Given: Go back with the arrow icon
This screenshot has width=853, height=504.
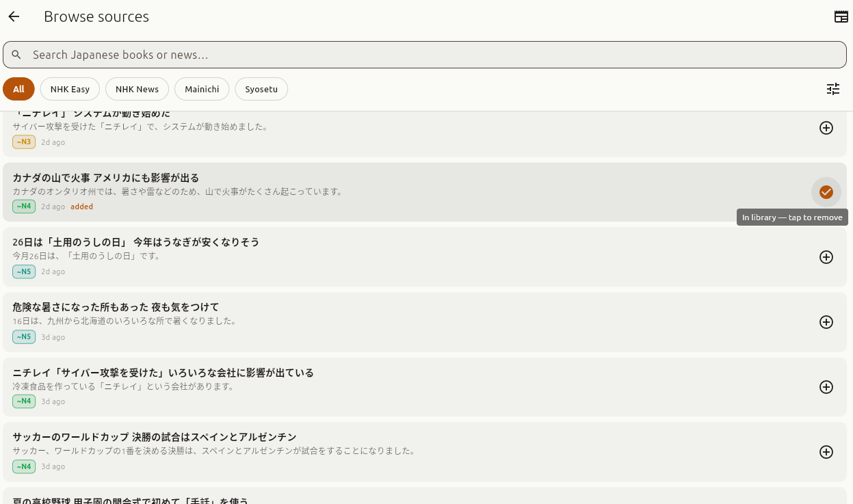Looking at the screenshot, I should (14, 16).
